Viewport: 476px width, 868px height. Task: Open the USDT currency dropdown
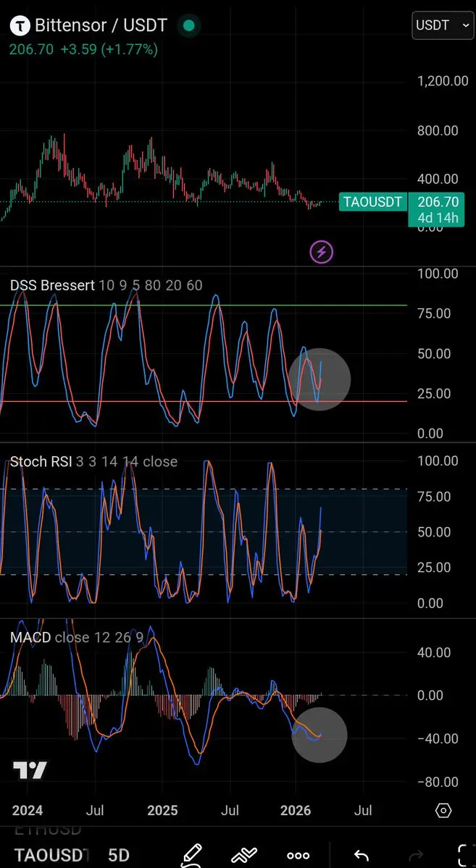tap(443, 25)
